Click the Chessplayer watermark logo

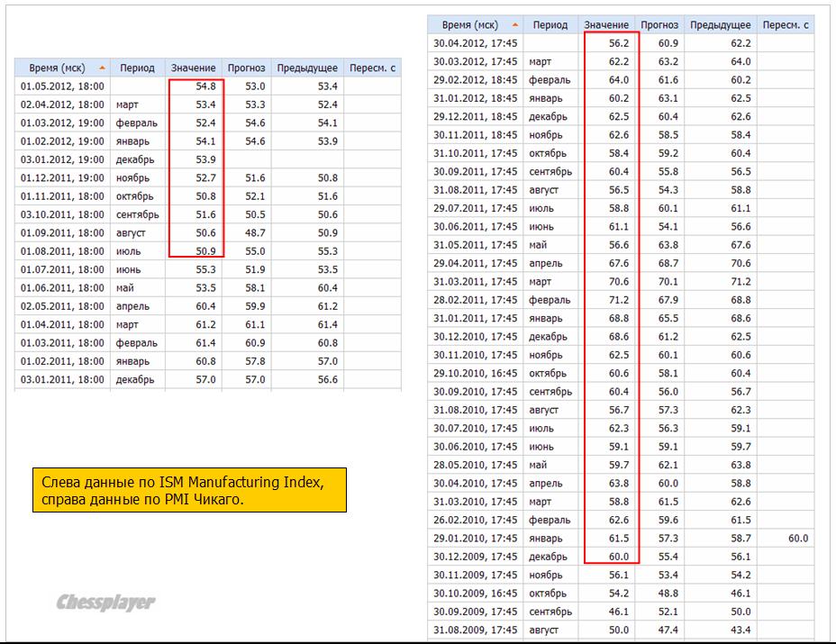pyautogui.click(x=105, y=603)
